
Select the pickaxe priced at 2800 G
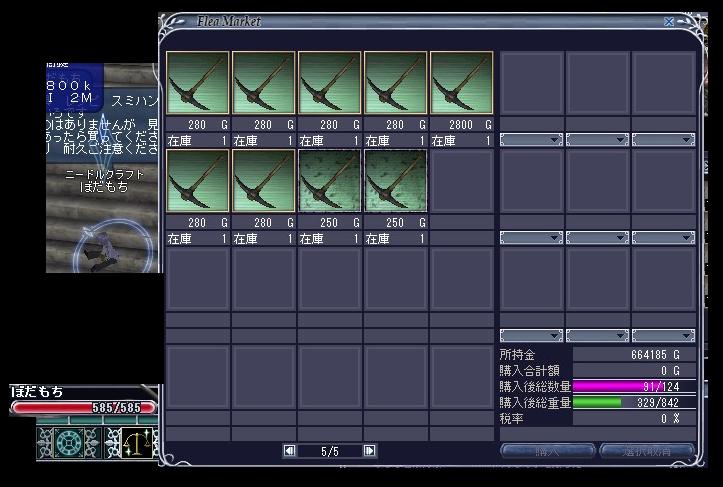coord(461,84)
